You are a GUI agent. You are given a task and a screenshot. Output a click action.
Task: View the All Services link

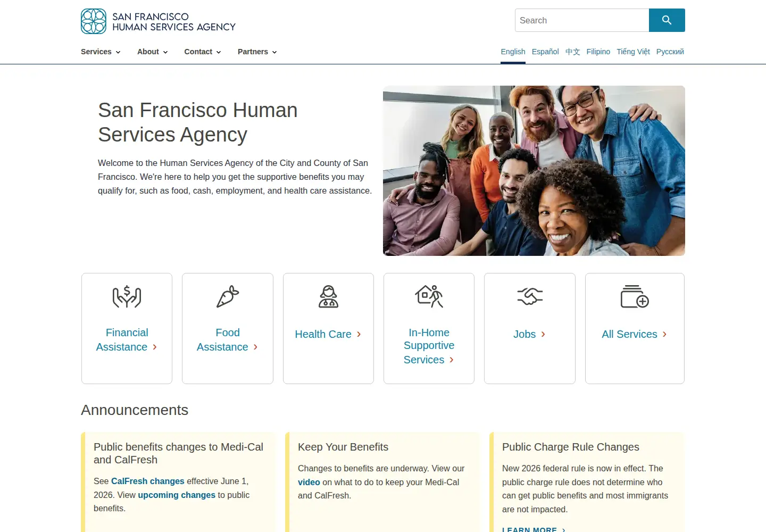pos(635,334)
